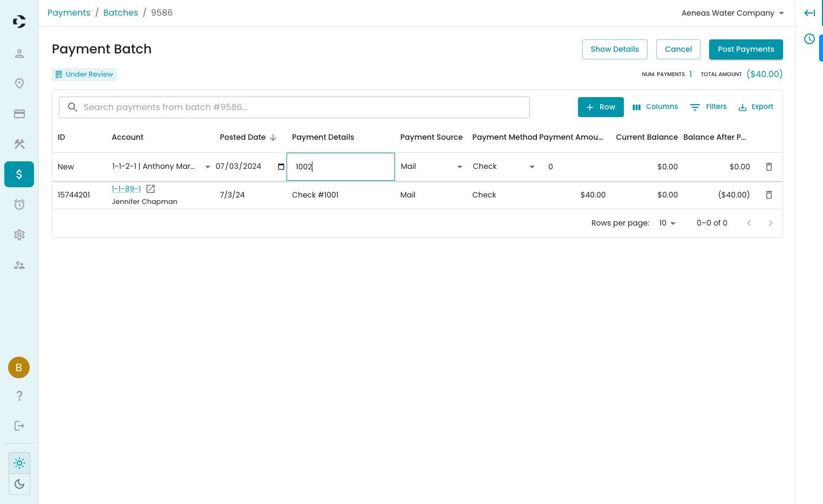Focus the search payments field
The height and width of the screenshot is (504, 823).
(294, 107)
